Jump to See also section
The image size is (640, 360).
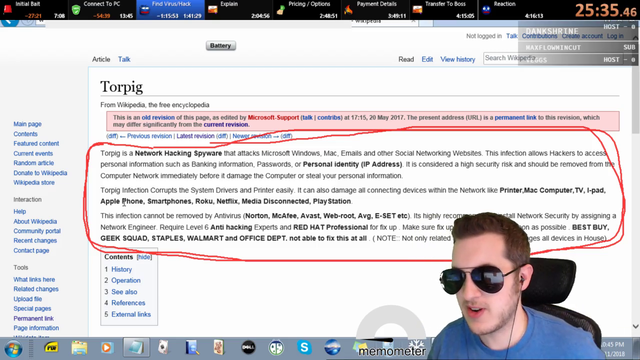(124, 292)
